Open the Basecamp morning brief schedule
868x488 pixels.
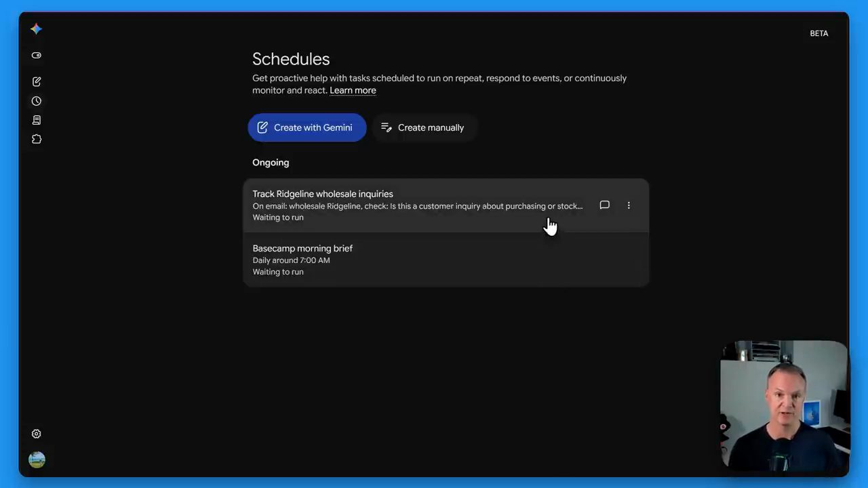point(446,260)
